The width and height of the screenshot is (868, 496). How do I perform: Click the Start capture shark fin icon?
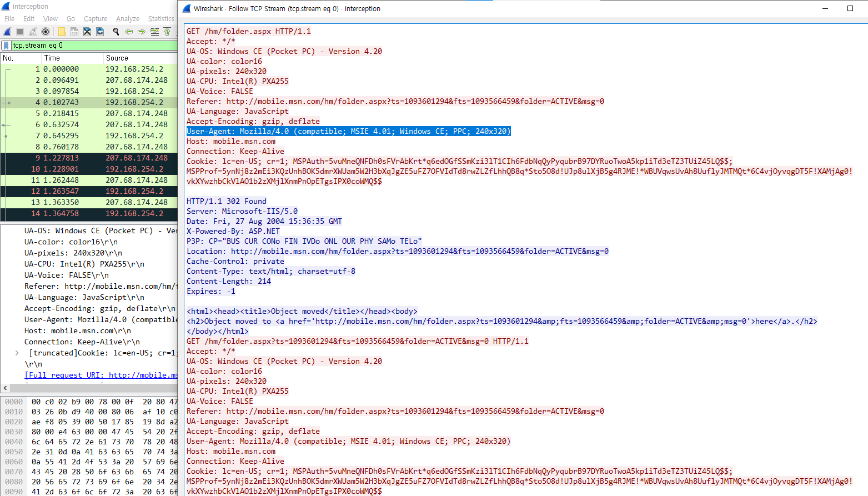click(x=7, y=32)
